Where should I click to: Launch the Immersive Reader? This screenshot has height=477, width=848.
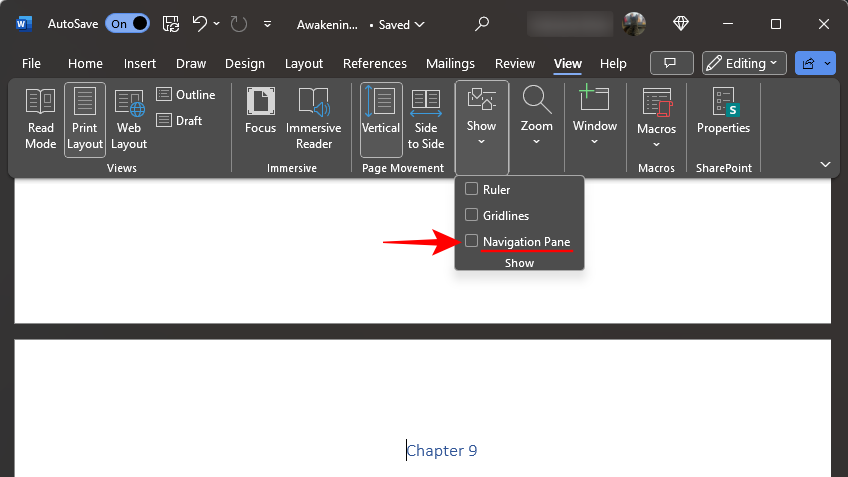(x=313, y=118)
